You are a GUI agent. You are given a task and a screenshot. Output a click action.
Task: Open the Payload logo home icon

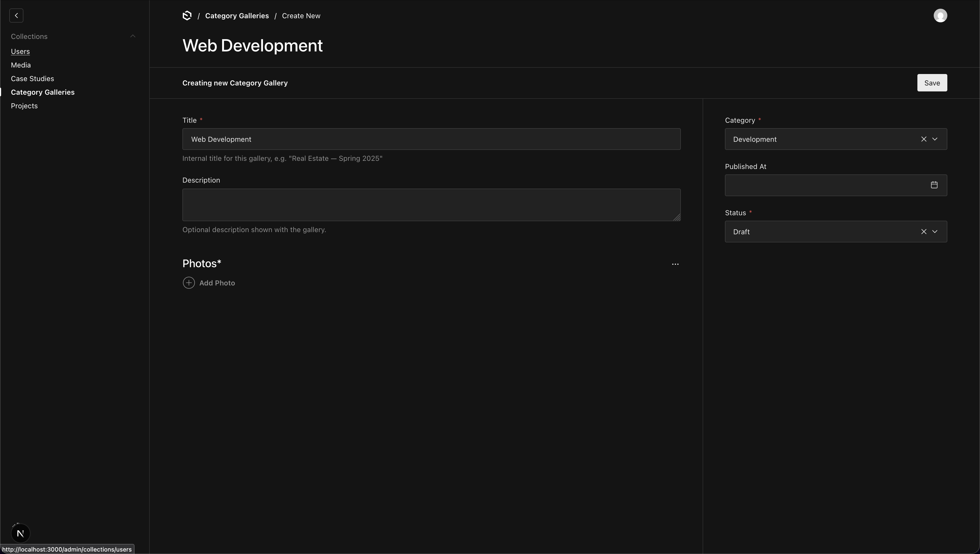(187, 16)
